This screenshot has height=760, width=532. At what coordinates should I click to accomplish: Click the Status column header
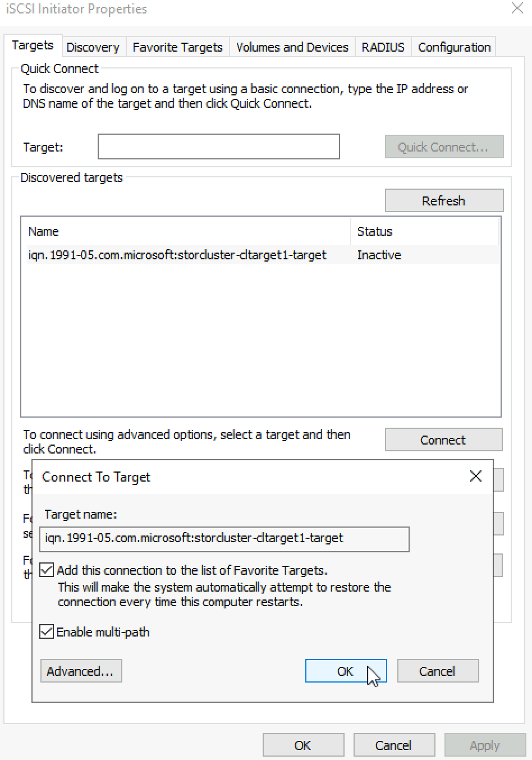click(x=425, y=231)
